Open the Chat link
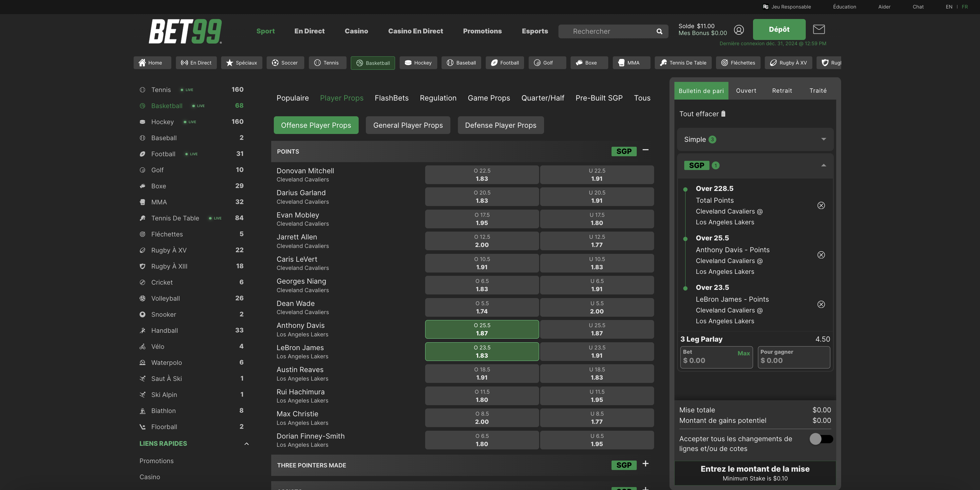Viewport: 980px width, 490px height. click(x=918, y=7)
